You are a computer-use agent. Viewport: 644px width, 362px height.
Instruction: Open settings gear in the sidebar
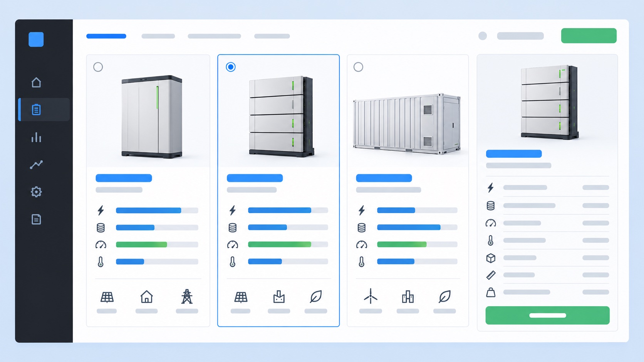click(x=36, y=192)
